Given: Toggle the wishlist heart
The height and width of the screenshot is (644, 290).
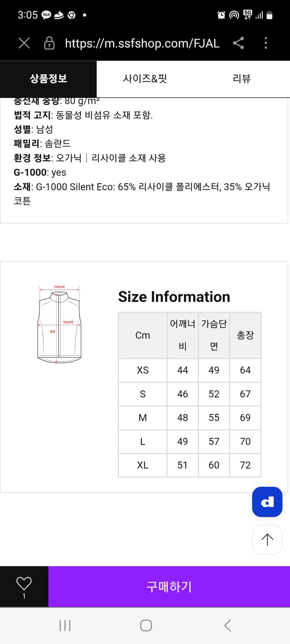Looking at the screenshot, I should [x=24, y=582].
